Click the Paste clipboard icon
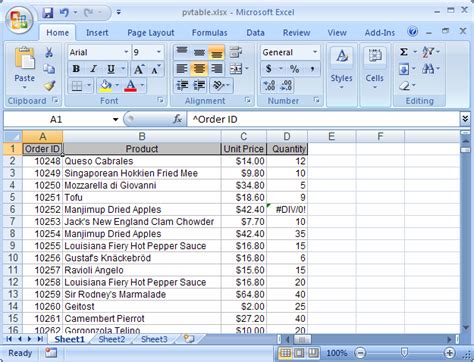 click(25, 59)
